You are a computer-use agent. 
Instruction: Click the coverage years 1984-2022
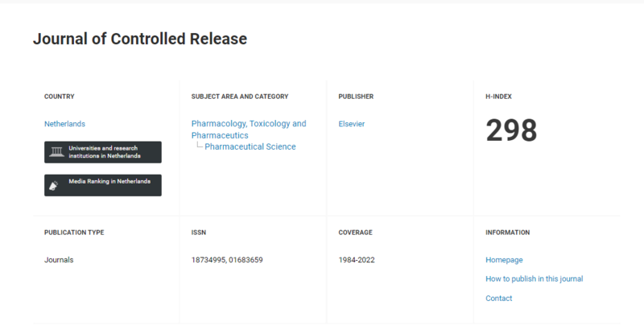pyautogui.click(x=357, y=260)
